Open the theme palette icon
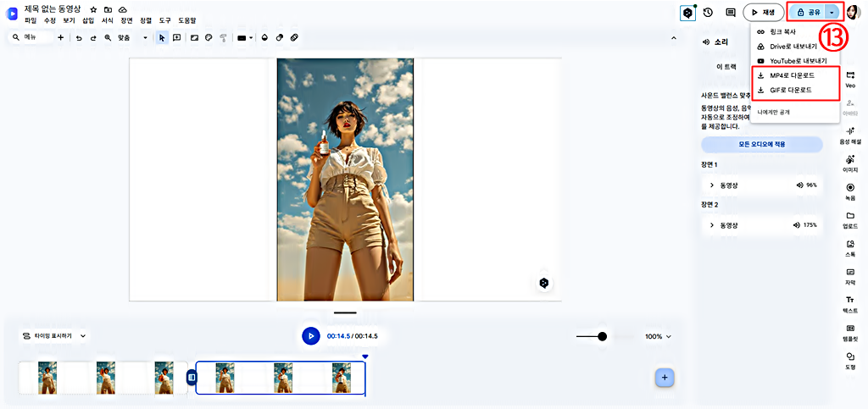 pos(209,37)
